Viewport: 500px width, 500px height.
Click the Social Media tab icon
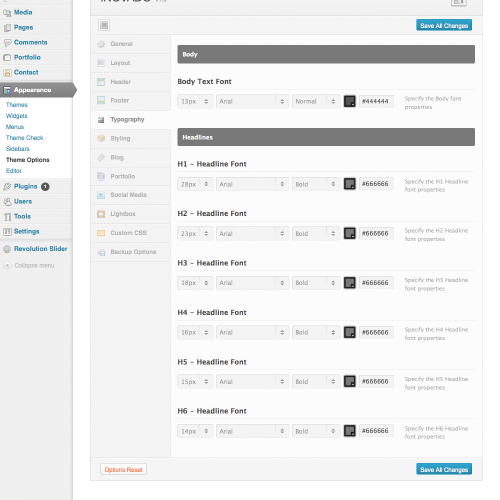[x=101, y=195]
